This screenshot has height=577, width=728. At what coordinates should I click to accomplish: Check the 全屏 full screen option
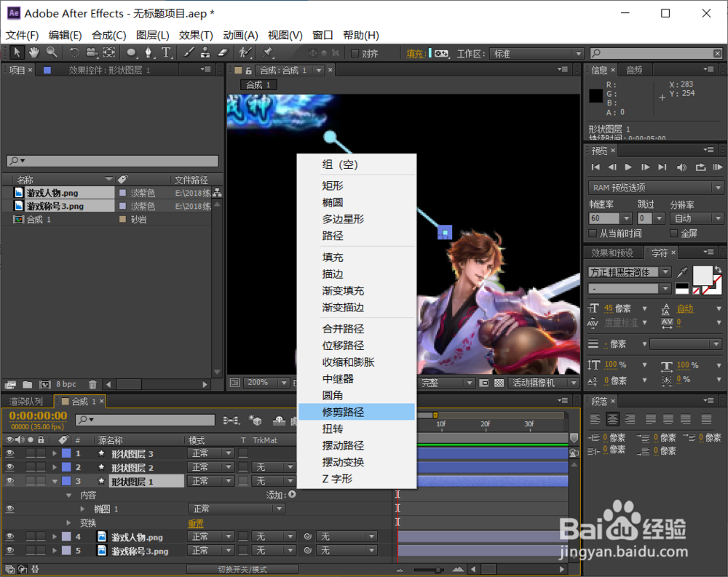673,233
